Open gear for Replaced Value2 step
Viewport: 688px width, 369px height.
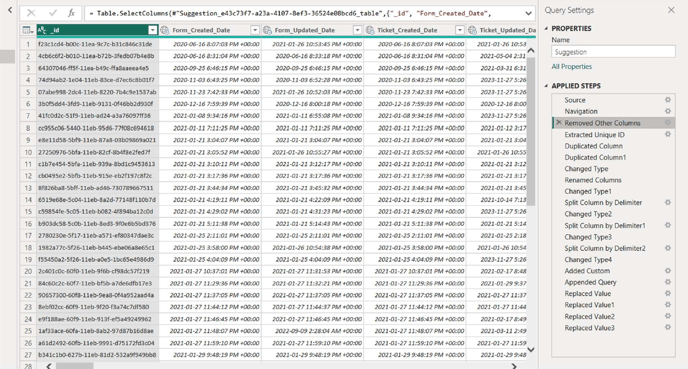pyautogui.click(x=667, y=316)
